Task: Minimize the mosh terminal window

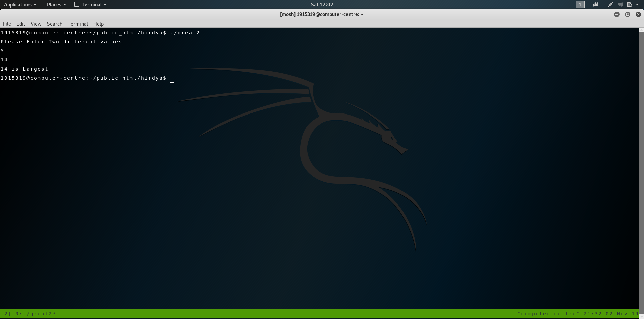Action: [617, 14]
